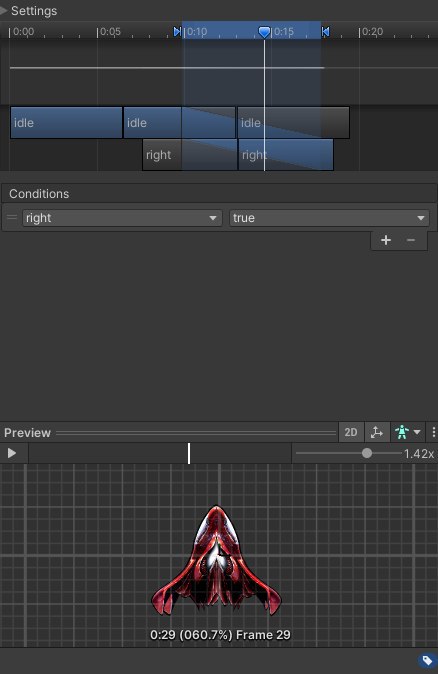438x674 pixels.
Task: Click the spaceship sprite in preview
Action: click(x=217, y=560)
